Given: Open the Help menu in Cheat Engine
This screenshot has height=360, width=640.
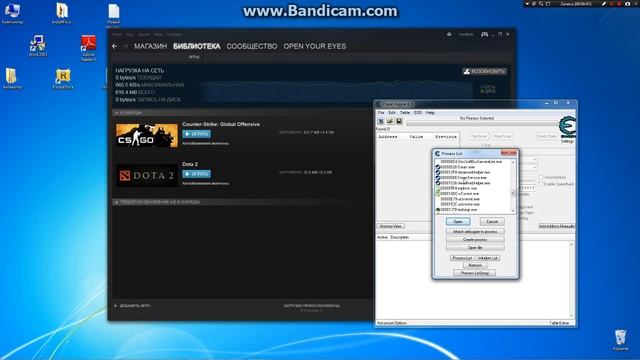Looking at the screenshot, I should (x=430, y=112).
